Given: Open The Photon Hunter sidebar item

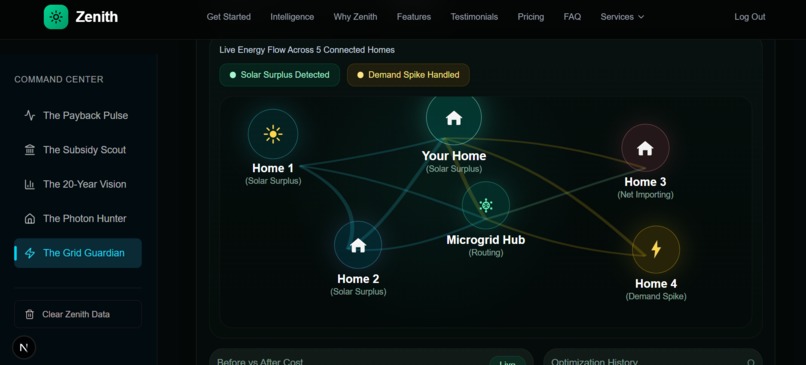Looking at the screenshot, I should [x=78, y=218].
